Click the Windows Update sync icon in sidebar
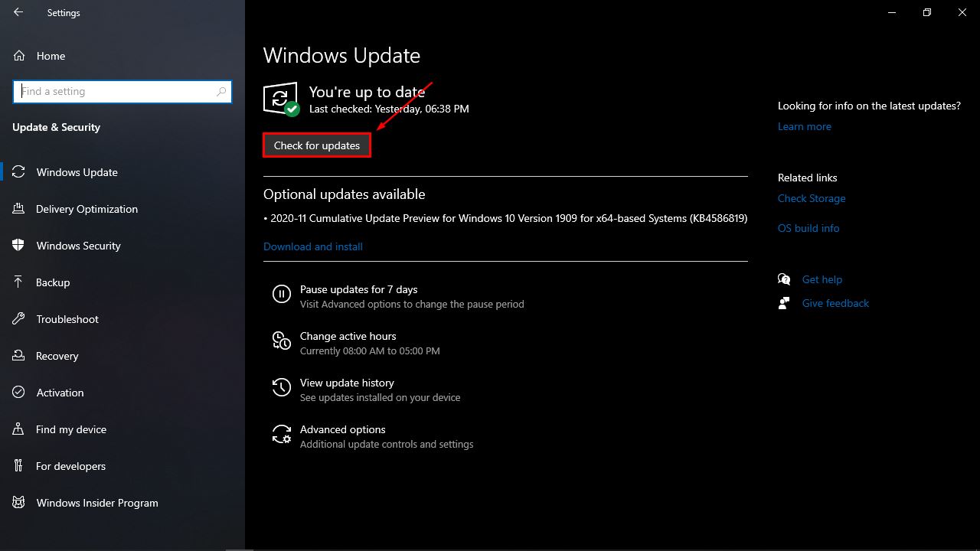The image size is (980, 551). [x=19, y=172]
